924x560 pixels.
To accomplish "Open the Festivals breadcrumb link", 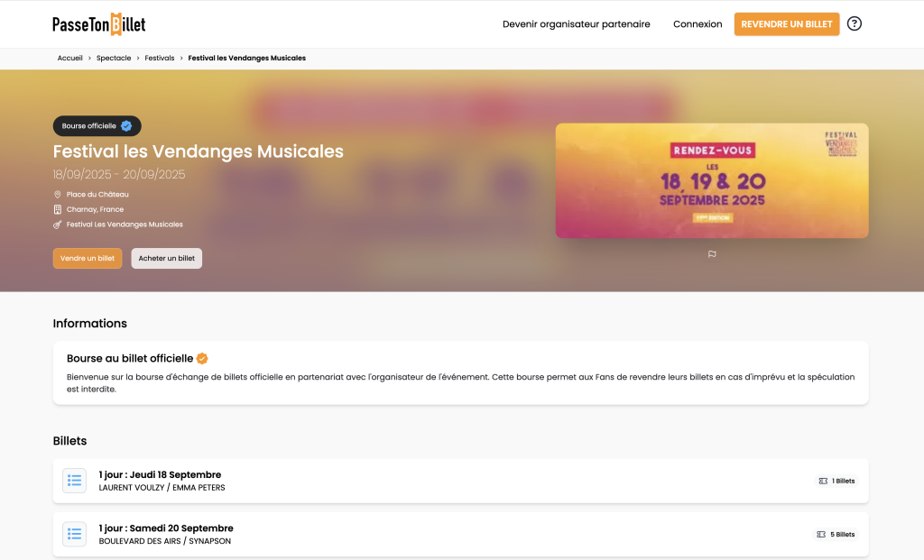I will pos(160,59).
